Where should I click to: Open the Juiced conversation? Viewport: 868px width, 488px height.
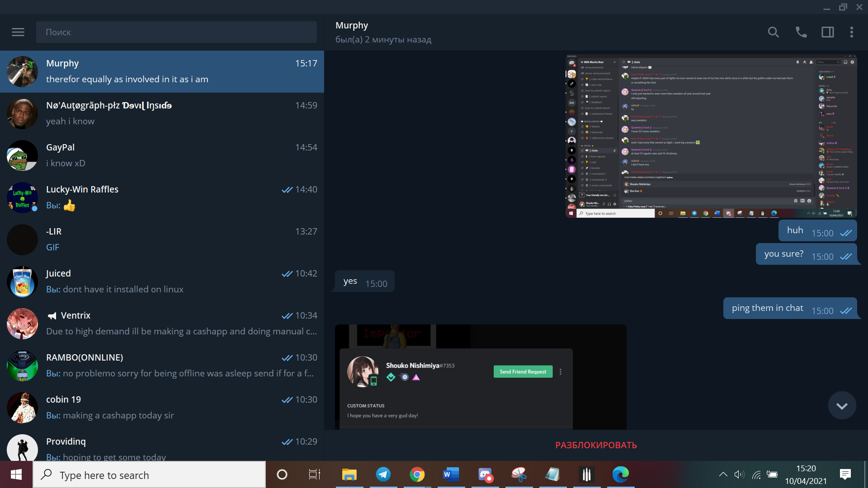pyautogui.click(x=162, y=282)
